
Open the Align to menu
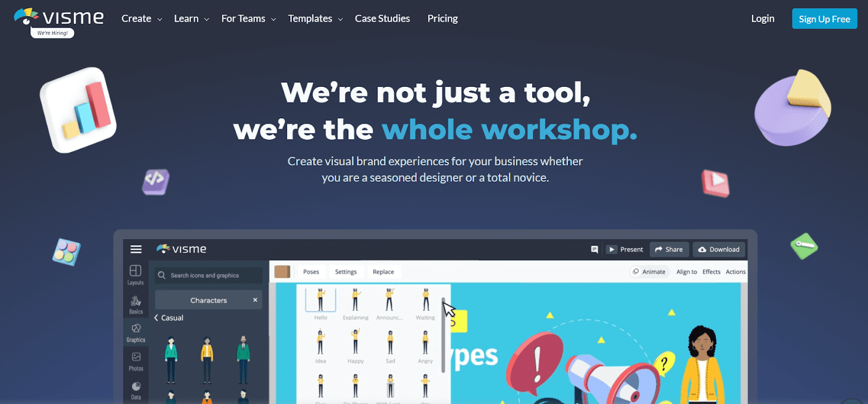click(x=686, y=272)
